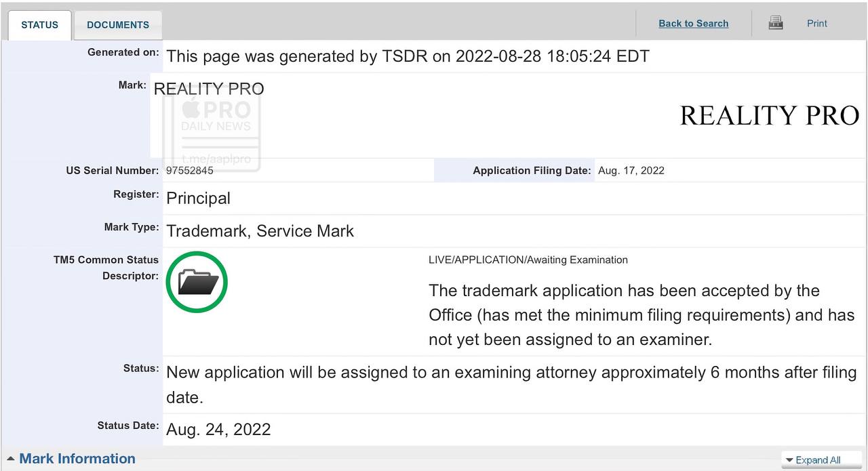Click the large REALITY PRO mark image
The width and height of the screenshot is (868, 471).
[769, 116]
